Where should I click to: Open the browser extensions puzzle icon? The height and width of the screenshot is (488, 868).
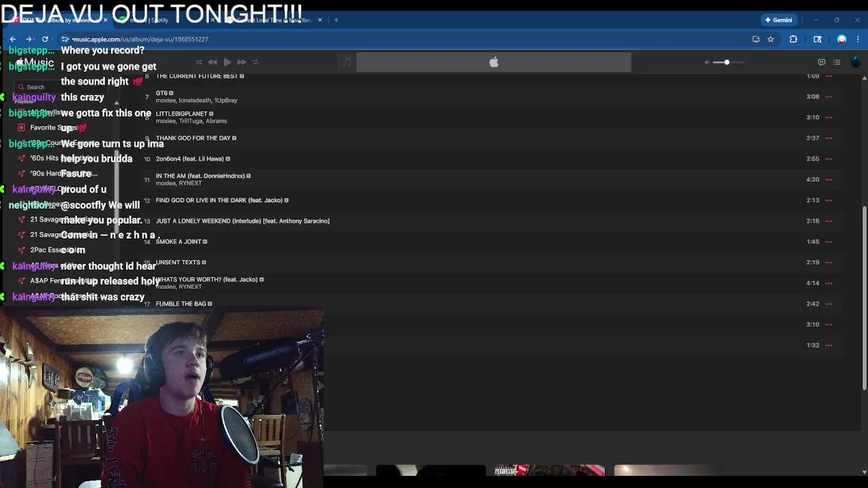[x=793, y=39]
